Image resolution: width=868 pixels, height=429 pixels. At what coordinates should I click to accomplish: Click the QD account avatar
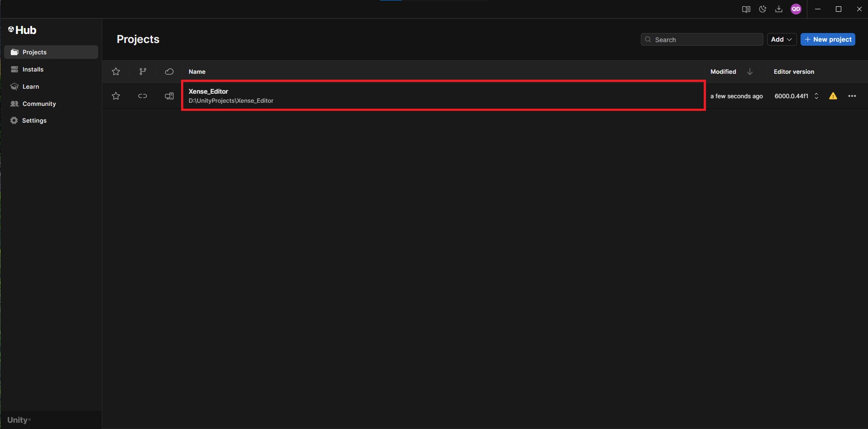tap(796, 9)
